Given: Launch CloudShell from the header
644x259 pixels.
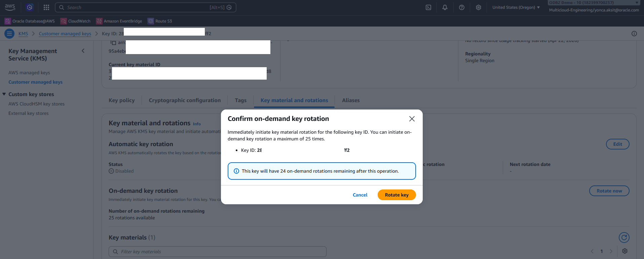Looking at the screenshot, I should [x=428, y=7].
